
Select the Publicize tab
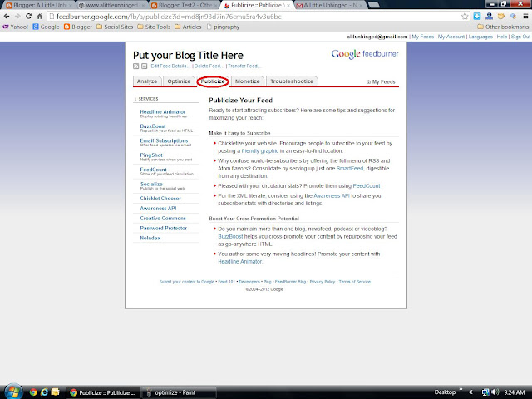213,81
